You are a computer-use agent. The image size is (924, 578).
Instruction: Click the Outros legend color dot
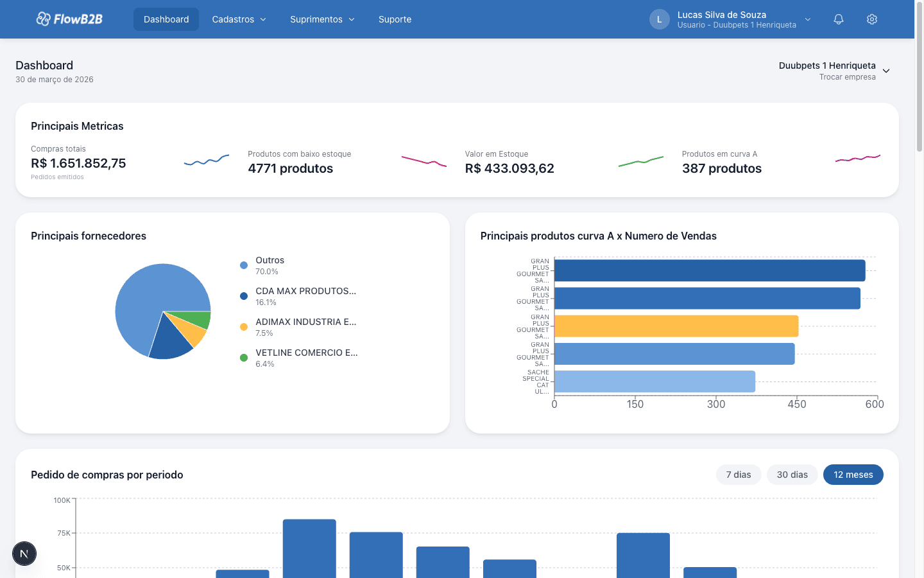244,265
